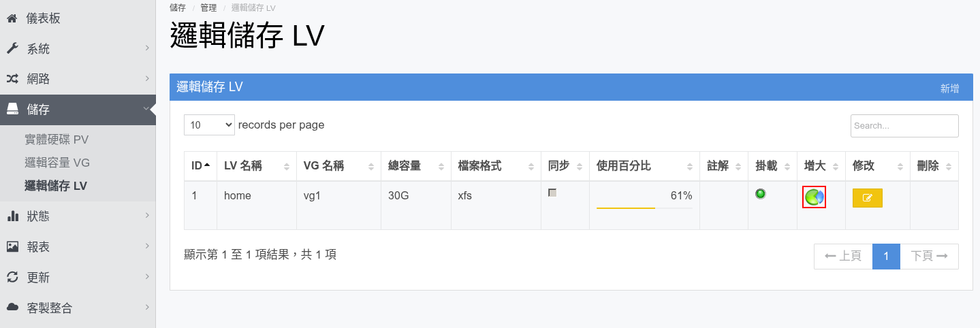Open the 實體硬碟 PV submenu item
980x328 pixels.
coord(57,140)
